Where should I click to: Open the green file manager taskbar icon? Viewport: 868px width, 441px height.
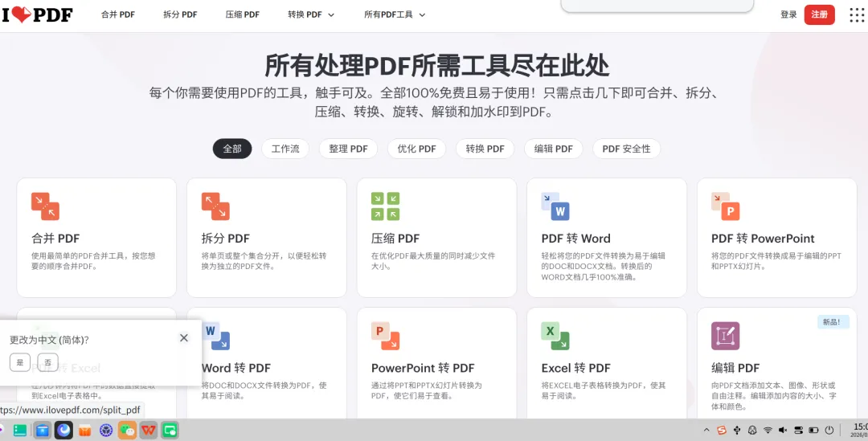coord(20,430)
